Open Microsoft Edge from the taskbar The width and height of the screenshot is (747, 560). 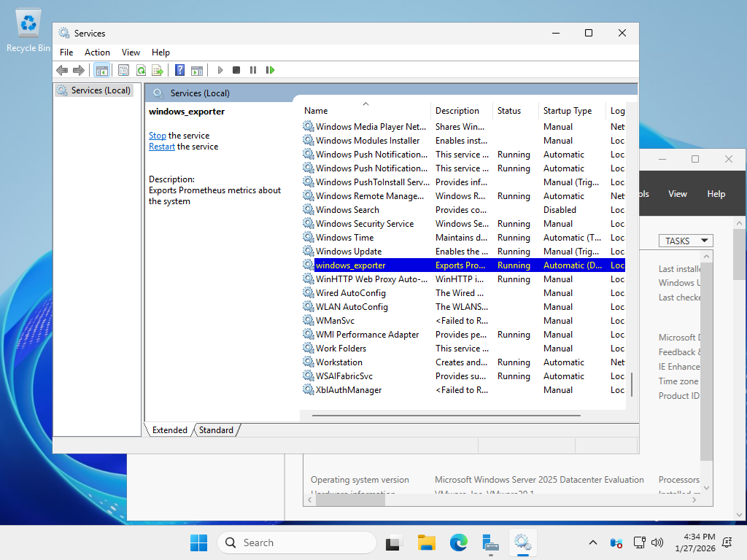[x=458, y=542]
